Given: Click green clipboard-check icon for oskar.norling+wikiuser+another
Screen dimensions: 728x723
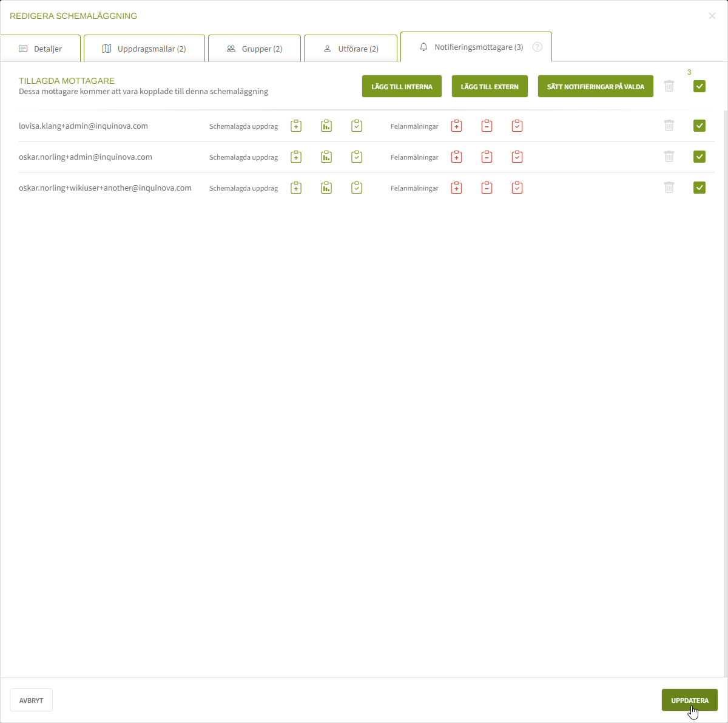Looking at the screenshot, I should [x=357, y=188].
